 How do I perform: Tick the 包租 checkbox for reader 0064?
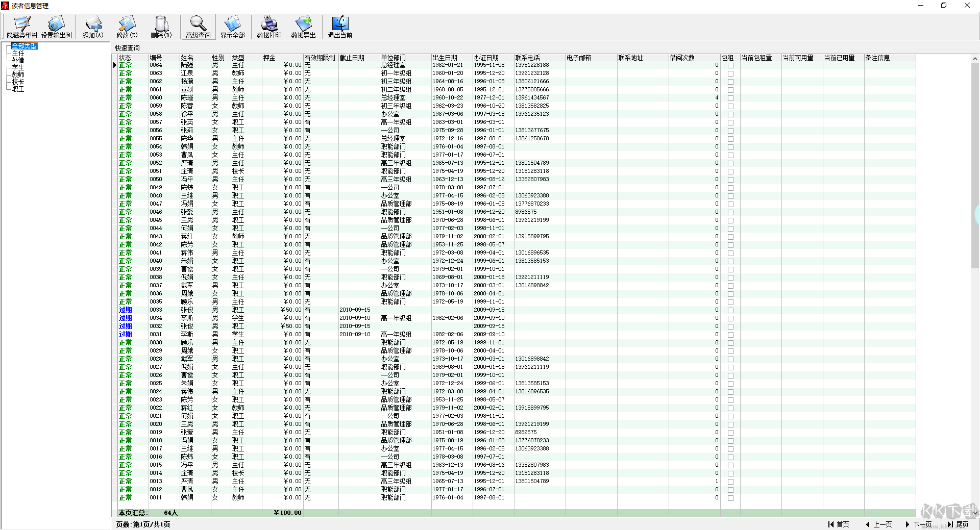point(730,65)
